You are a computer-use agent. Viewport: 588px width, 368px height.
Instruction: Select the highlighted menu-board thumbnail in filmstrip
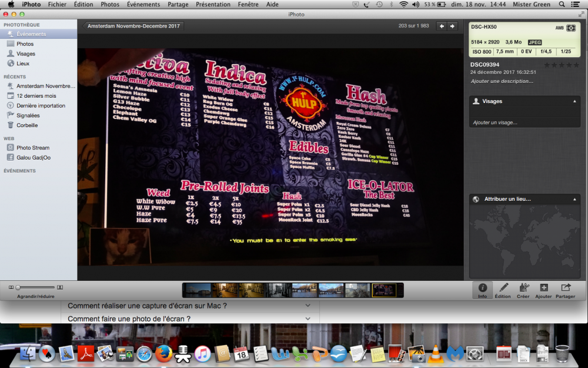pyautogui.click(x=383, y=290)
